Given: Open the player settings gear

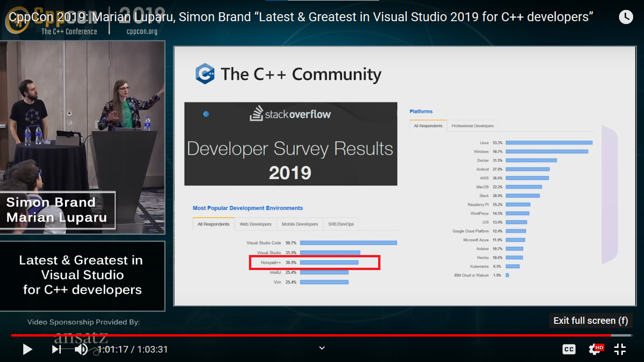Looking at the screenshot, I should tap(595, 349).
